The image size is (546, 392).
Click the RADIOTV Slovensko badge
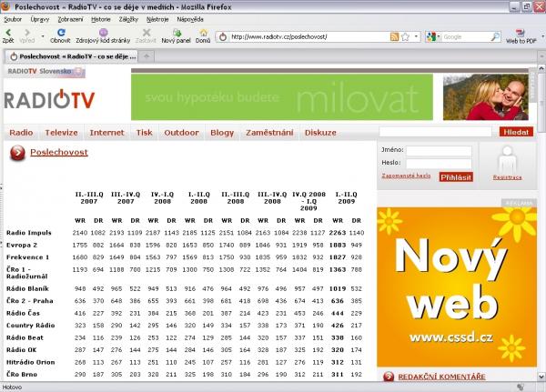coord(45,71)
